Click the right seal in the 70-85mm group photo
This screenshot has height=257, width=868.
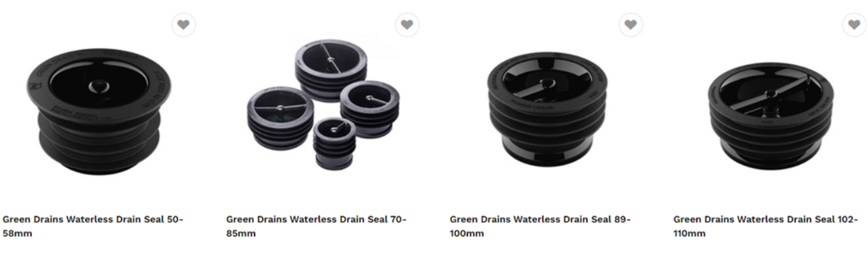coord(370,108)
